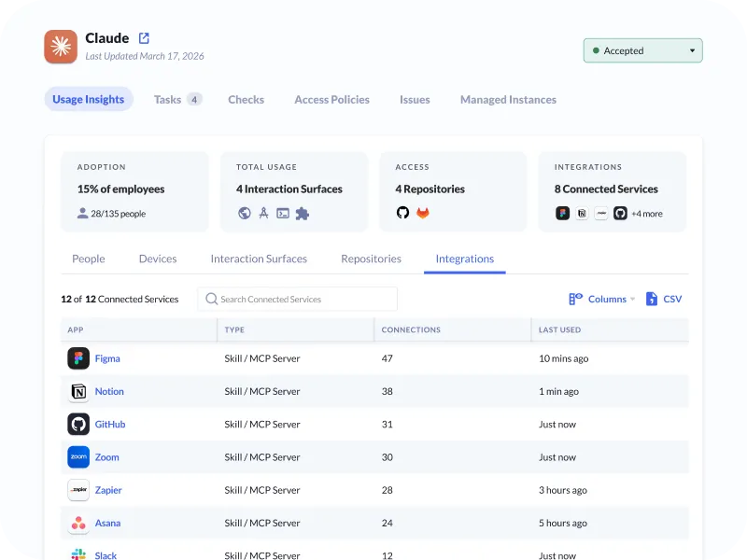Click the Tasks count badge 4
The image size is (747, 560).
194,100
